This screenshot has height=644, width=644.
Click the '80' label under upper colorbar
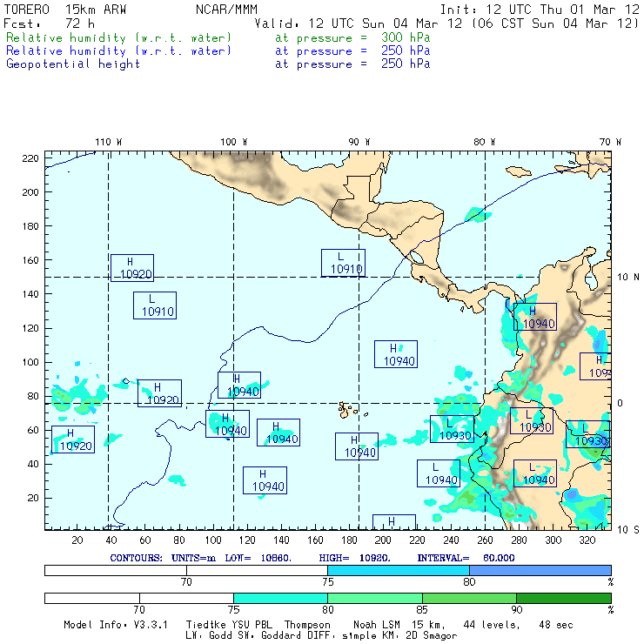click(469, 582)
